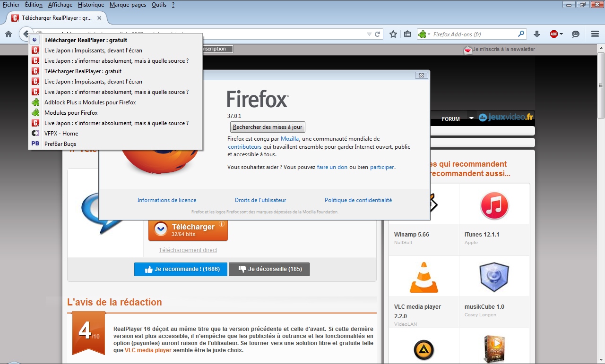Select the VFPX - Home history entry
The height and width of the screenshot is (364, 605).
point(62,133)
